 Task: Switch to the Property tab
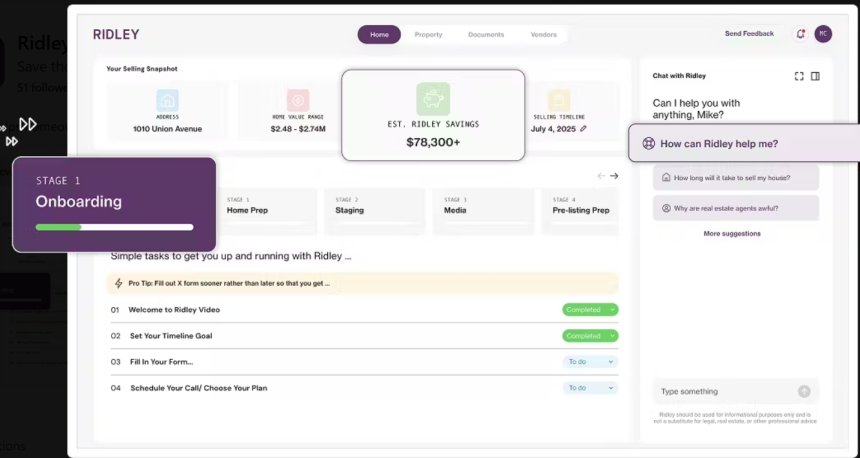(x=428, y=35)
